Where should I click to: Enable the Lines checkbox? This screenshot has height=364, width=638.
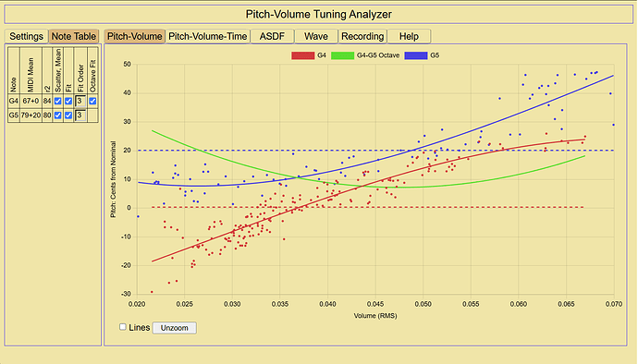pyautogui.click(x=122, y=327)
